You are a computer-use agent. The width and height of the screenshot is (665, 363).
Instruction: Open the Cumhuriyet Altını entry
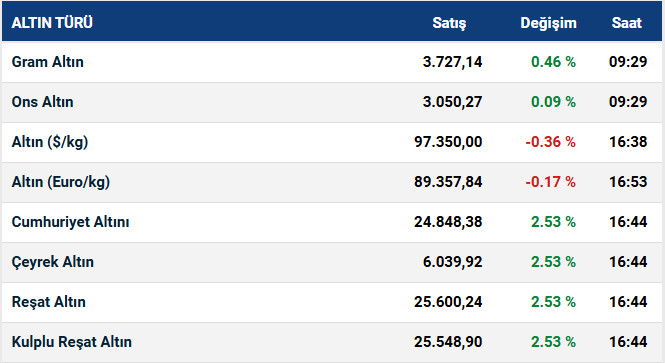click(70, 222)
